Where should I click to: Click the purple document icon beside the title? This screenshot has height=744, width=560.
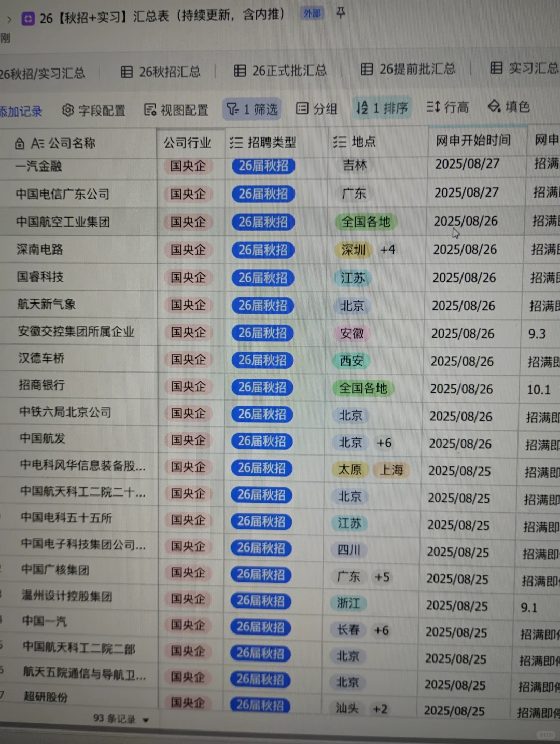[x=27, y=19]
